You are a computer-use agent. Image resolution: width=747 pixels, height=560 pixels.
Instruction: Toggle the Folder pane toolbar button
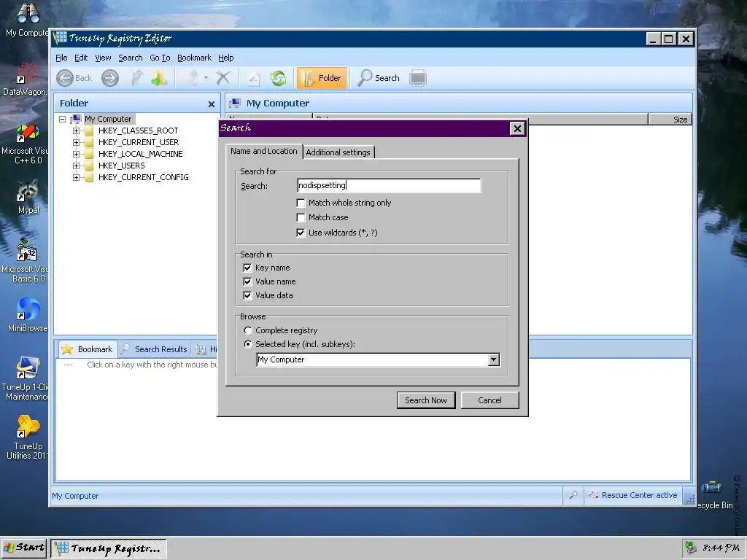[322, 78]
